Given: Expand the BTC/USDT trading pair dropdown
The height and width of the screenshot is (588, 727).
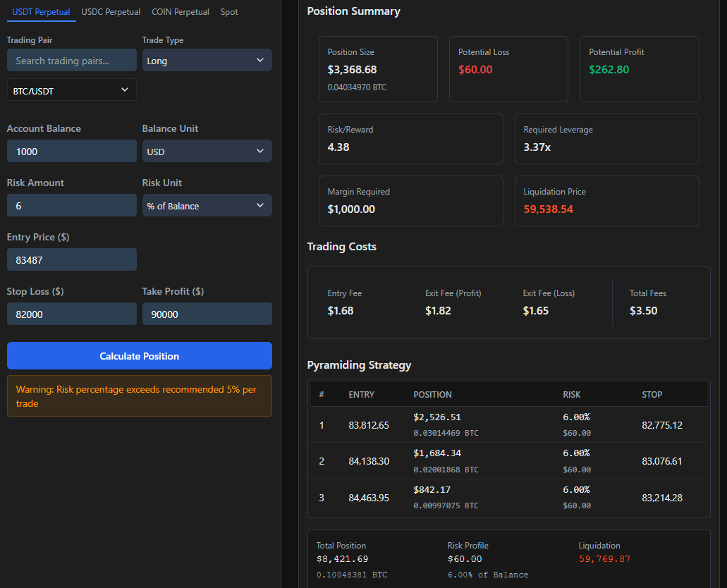Looking at the screenshot, I should tap(72, 91).
